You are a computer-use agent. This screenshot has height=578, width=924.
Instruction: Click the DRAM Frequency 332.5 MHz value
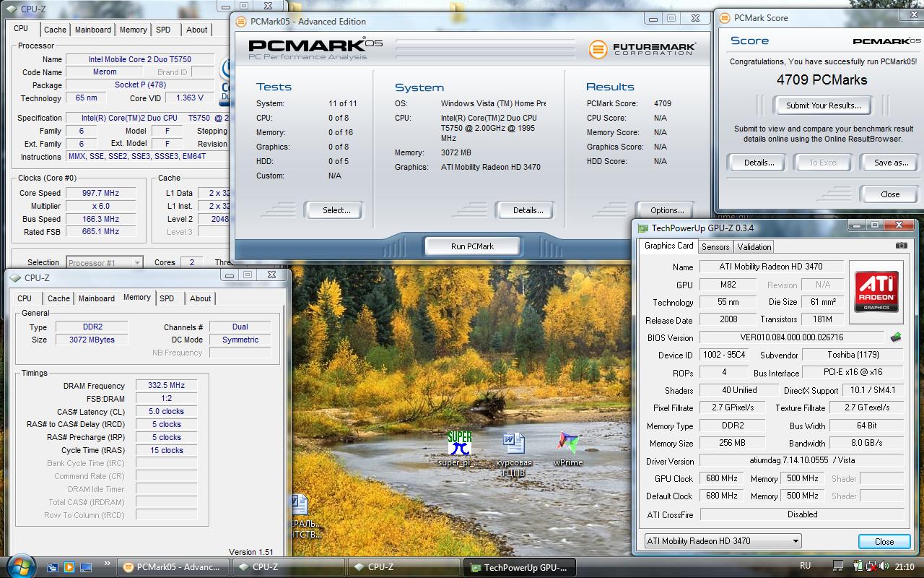coord(166,386)
